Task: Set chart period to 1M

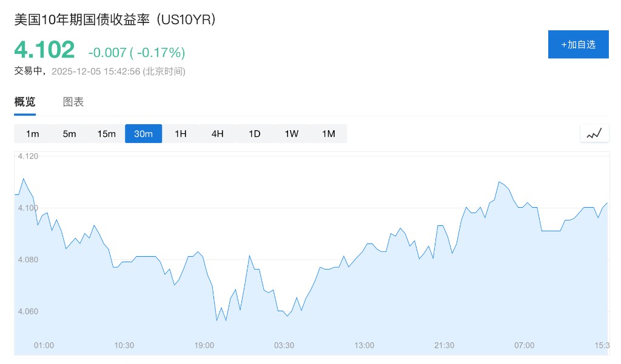Action: coord(329,134)
